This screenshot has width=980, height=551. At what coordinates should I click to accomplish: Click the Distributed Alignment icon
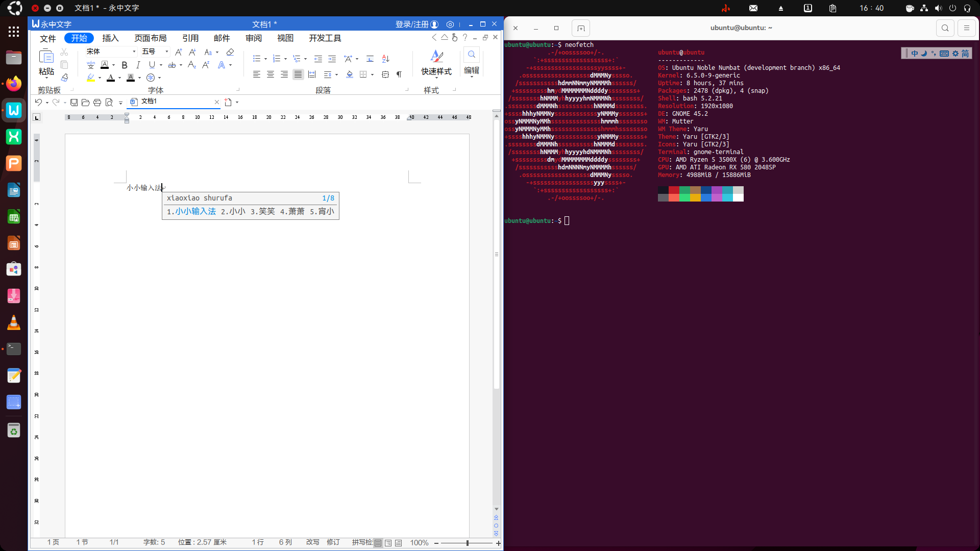coord(312,74)
